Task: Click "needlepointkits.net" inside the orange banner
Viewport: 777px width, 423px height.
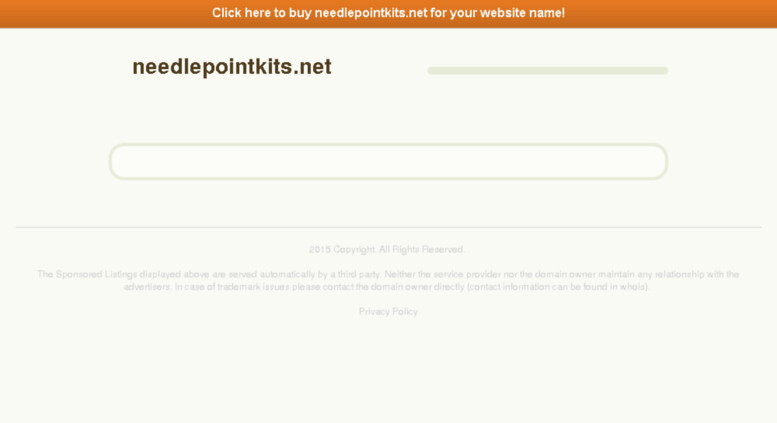Action: (x=371, y=13)
